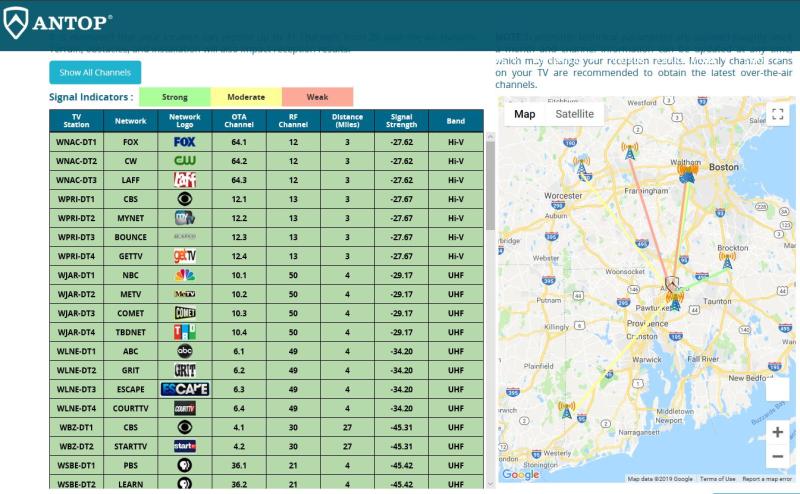Click Report a map error link
The image size is (800, 494).
point(767,479)
